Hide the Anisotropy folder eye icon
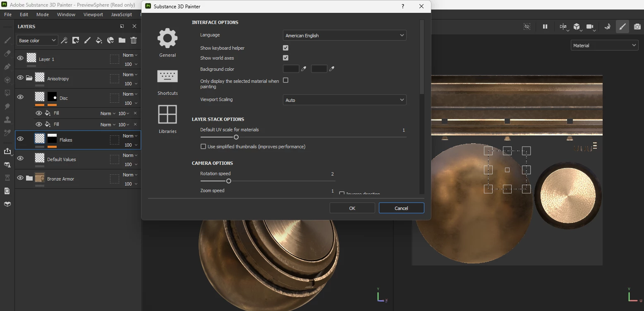The image size is (644, 311). (x=20, y=78)
